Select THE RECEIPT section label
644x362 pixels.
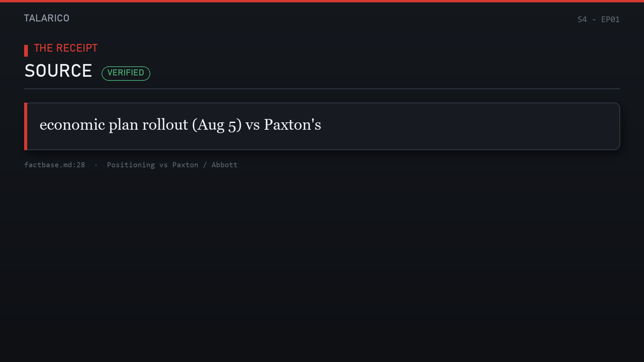66,48
